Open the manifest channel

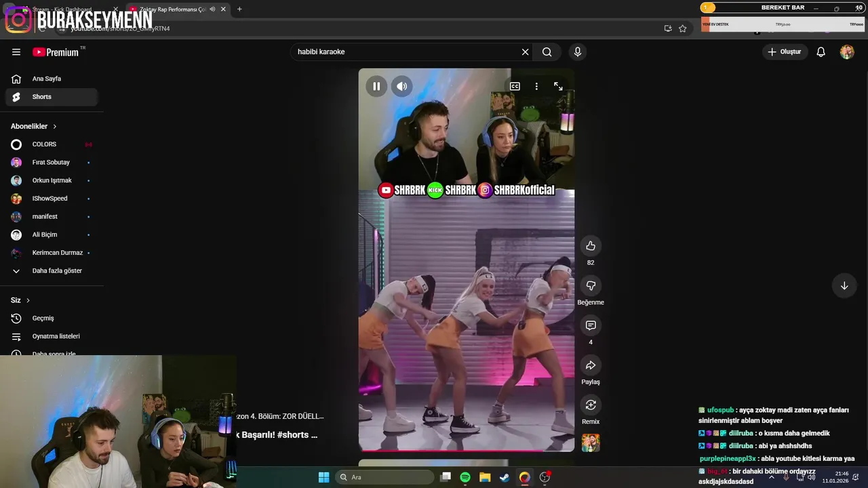coord(52,216)
